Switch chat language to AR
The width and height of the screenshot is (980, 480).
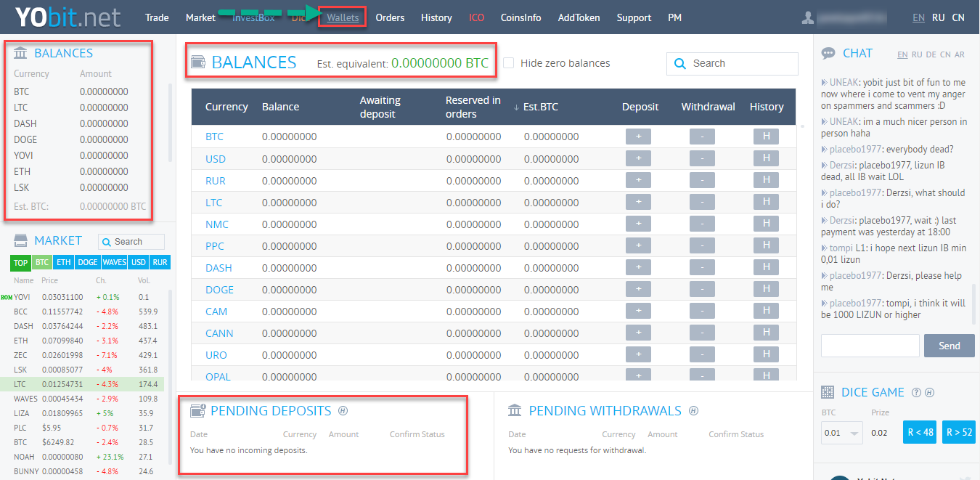click(x=960, y=54)
